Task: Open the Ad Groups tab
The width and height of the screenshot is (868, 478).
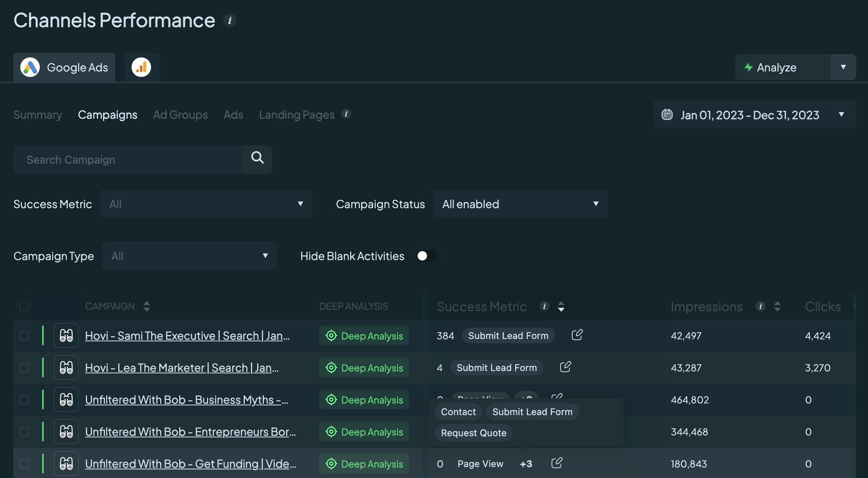Action: [180, 114]
